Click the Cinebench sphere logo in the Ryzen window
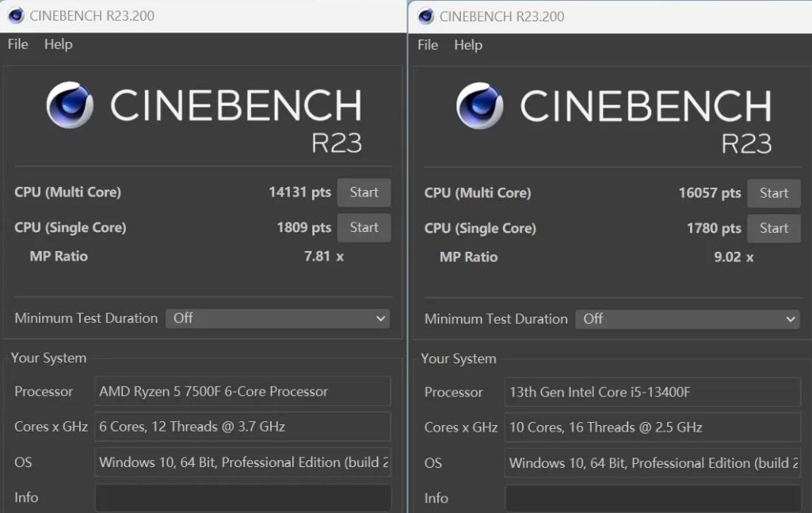This screenshot has width=812, height=513. (70, 105)
